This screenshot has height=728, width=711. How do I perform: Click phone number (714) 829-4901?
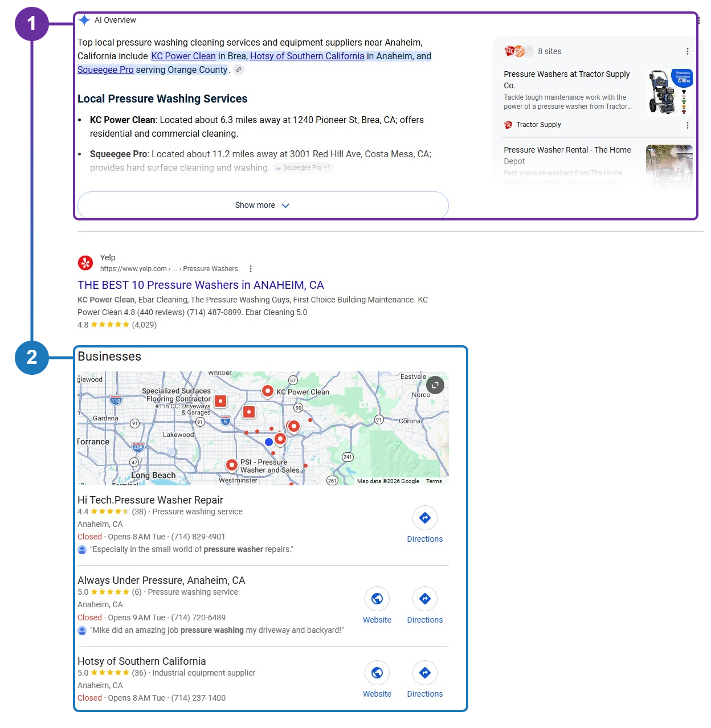198,537
